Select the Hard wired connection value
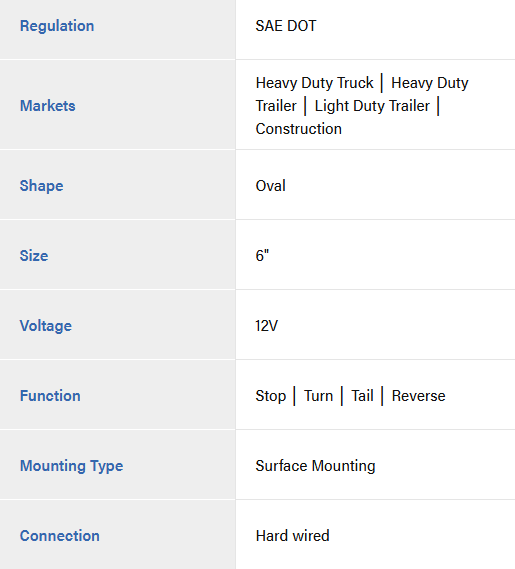The height and width of the screenshot is (569, 515). click(x=293, y=536)
